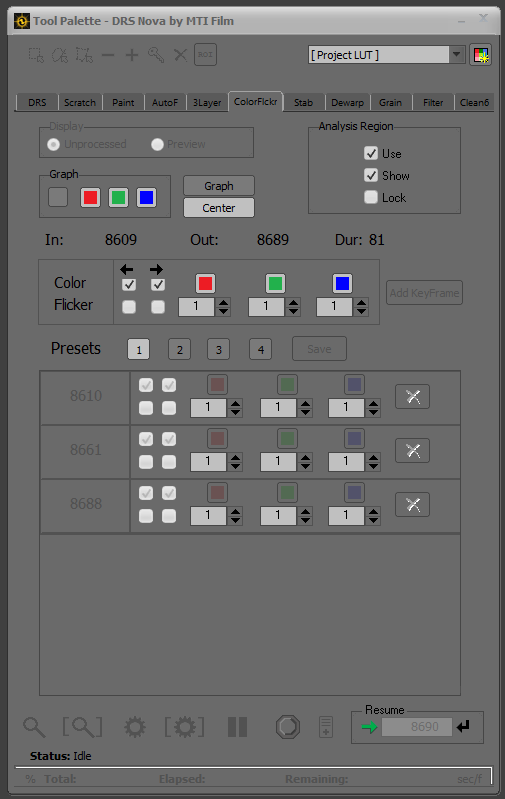Click the octagon stop icon
Screen dimensions: 505x799
[x=288, y=727]
